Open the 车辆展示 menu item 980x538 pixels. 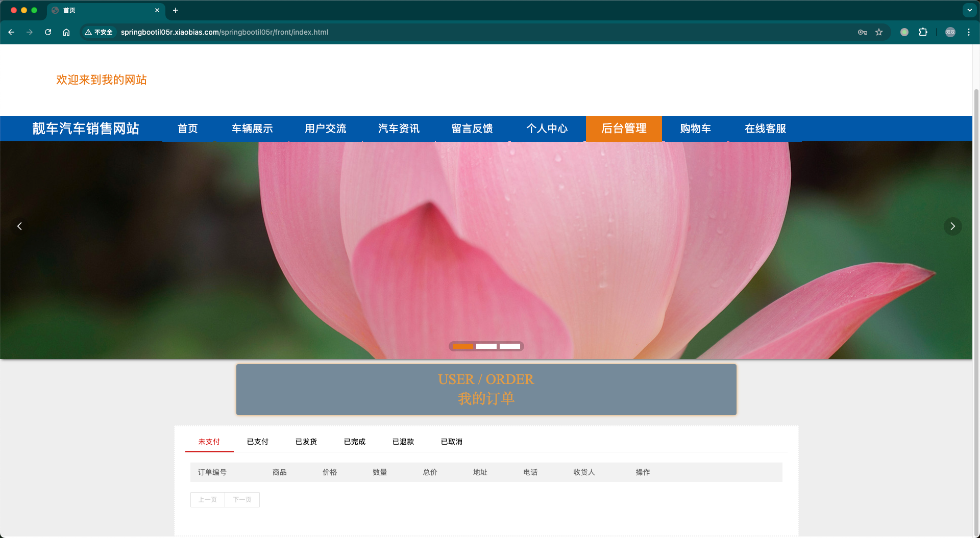pos(252,129)
